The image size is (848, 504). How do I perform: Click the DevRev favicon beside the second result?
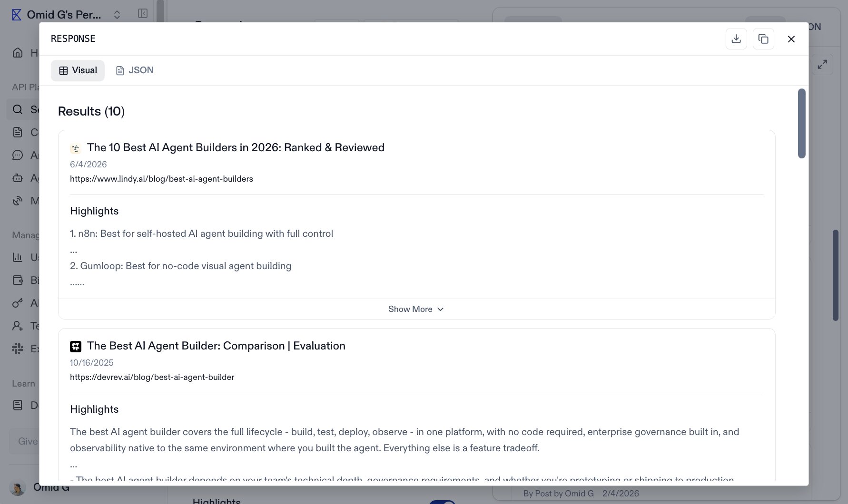tap(76, 347)
